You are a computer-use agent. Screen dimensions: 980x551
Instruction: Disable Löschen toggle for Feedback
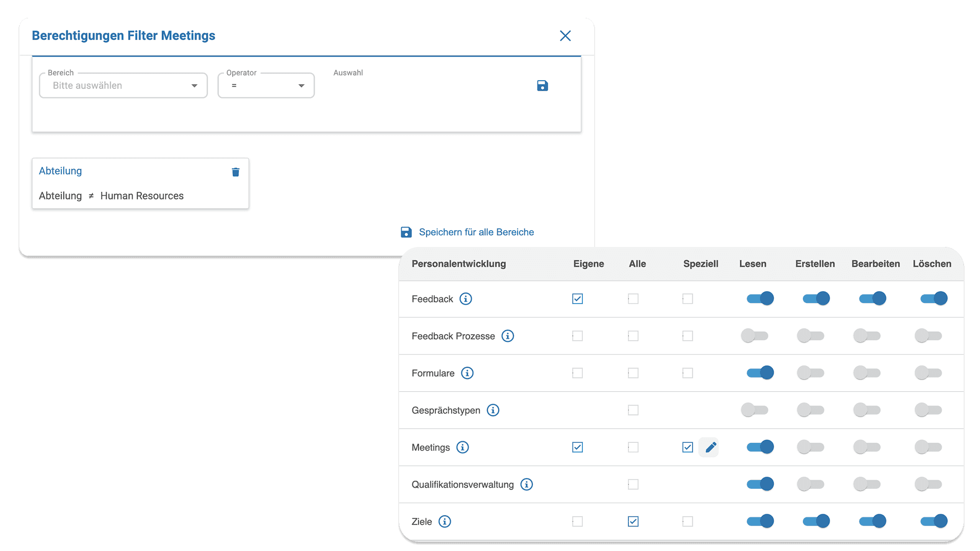[x=934, y=298]
